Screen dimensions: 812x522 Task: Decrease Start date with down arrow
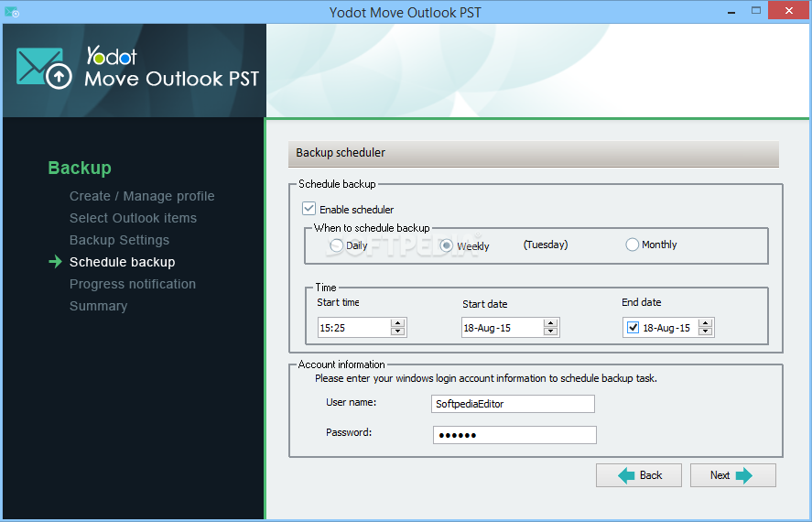(550, 332)
